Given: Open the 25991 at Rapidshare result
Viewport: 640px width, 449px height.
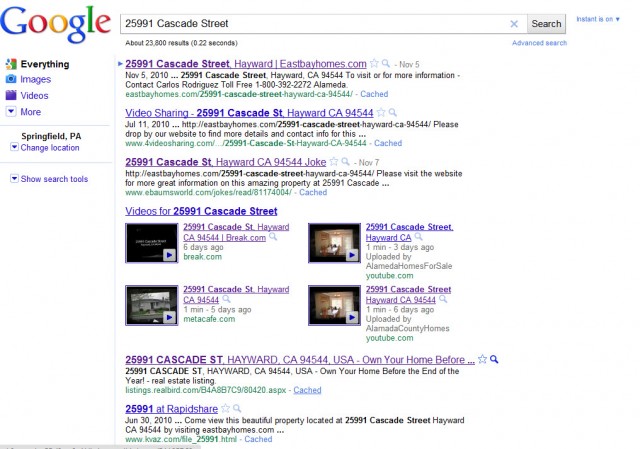Looking at the screenshot, I should (x=171, y=409).
